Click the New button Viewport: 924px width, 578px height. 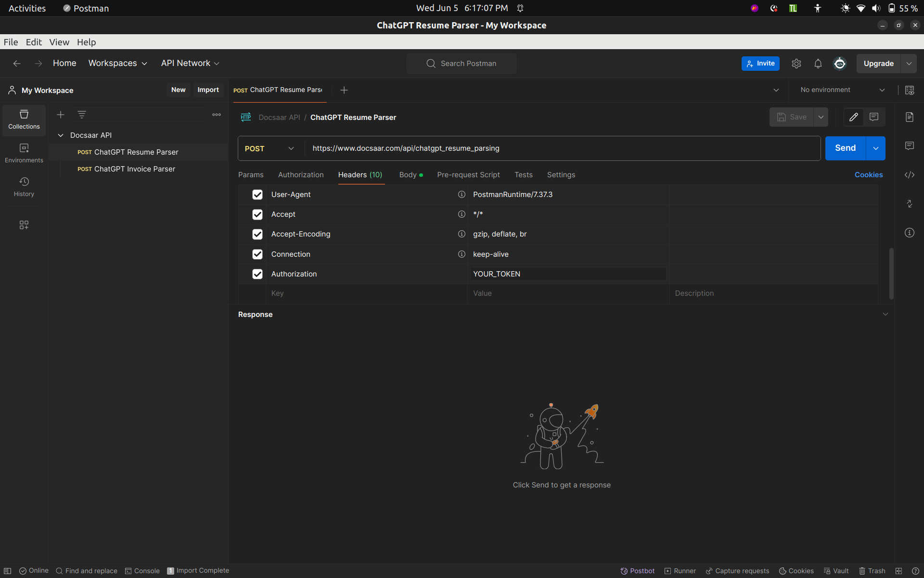point(178,90)
